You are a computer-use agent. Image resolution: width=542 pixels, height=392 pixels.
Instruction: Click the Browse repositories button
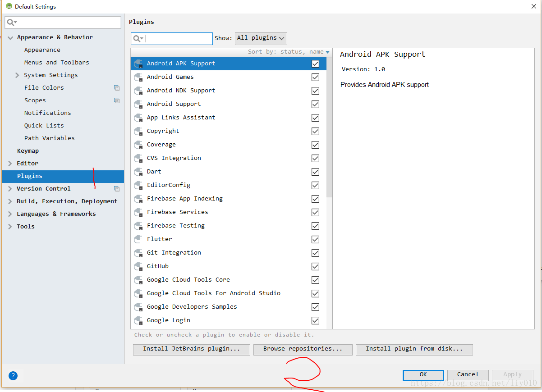click(x=303, y=349)
